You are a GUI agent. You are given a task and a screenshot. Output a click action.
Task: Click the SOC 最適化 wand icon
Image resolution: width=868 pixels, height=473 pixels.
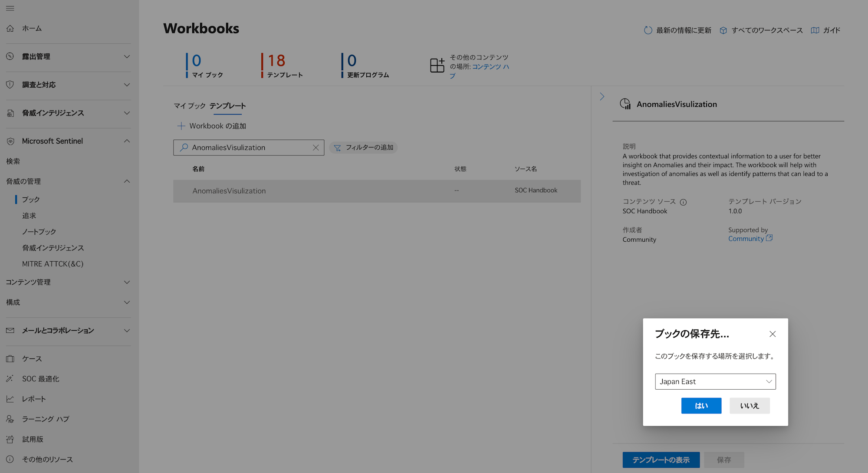(x=10, y=379)
